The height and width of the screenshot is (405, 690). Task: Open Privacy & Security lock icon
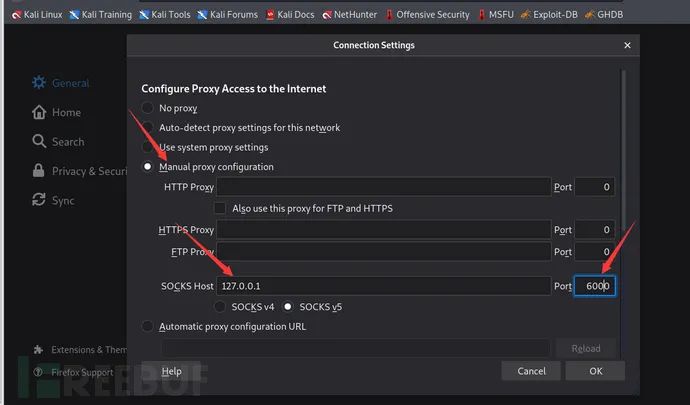coord(39,171)
